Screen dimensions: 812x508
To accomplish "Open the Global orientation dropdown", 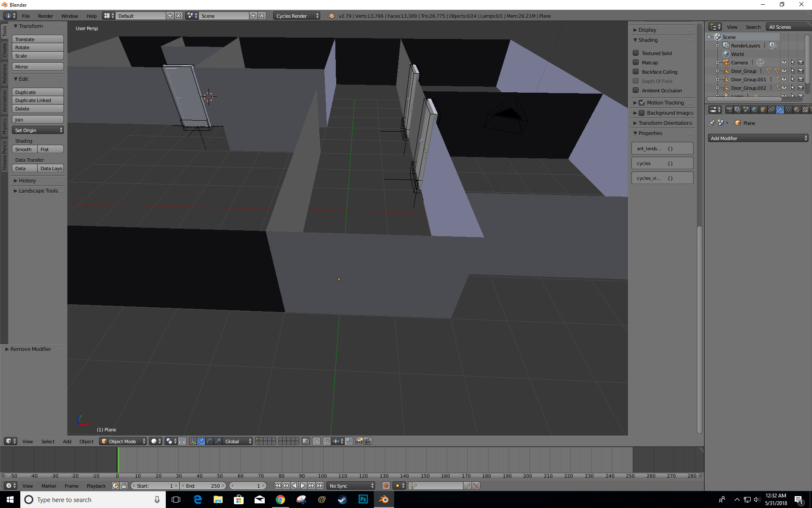I will (x=238, y=441).
